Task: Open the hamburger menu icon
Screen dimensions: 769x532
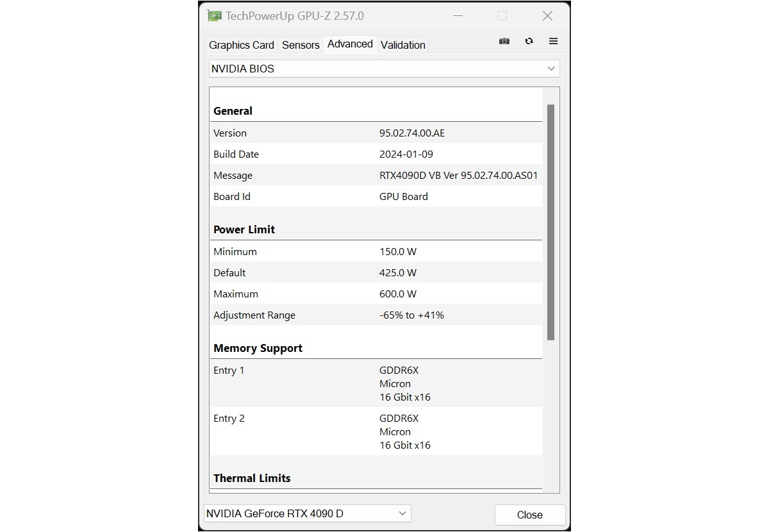Action: [x=553, y=41]
